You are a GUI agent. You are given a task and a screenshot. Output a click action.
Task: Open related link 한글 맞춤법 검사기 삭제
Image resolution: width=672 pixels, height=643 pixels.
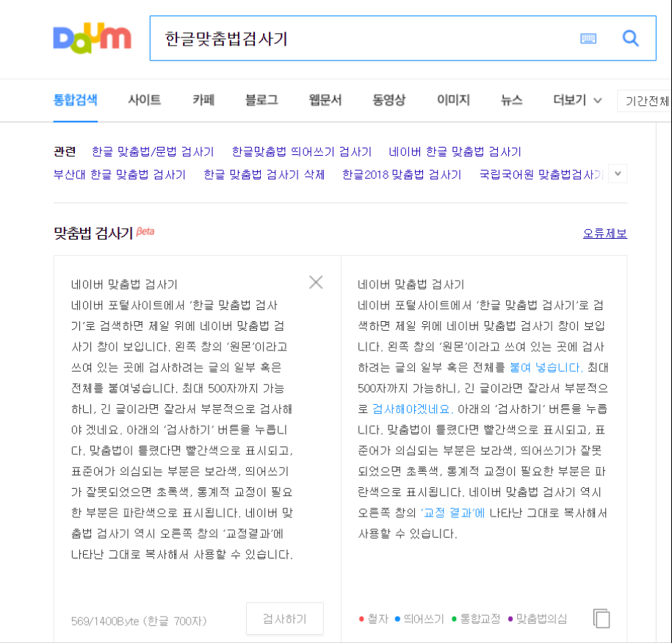click(264, 175)
